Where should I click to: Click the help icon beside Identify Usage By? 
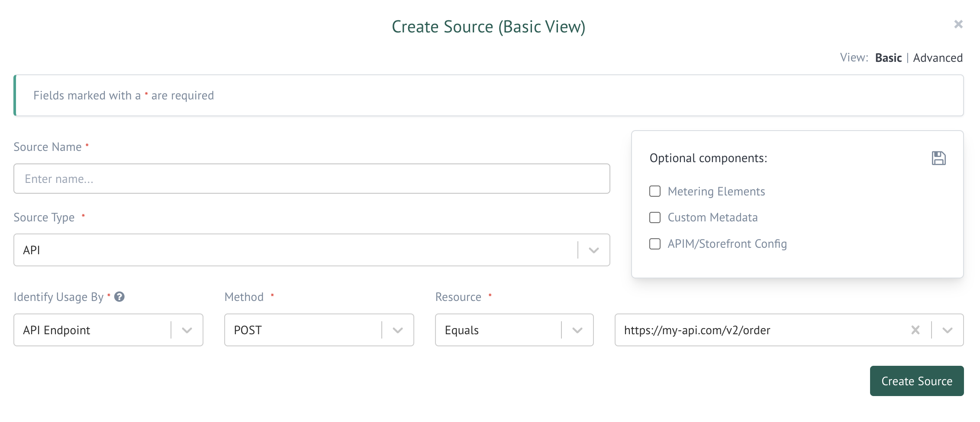pos(119,297)
